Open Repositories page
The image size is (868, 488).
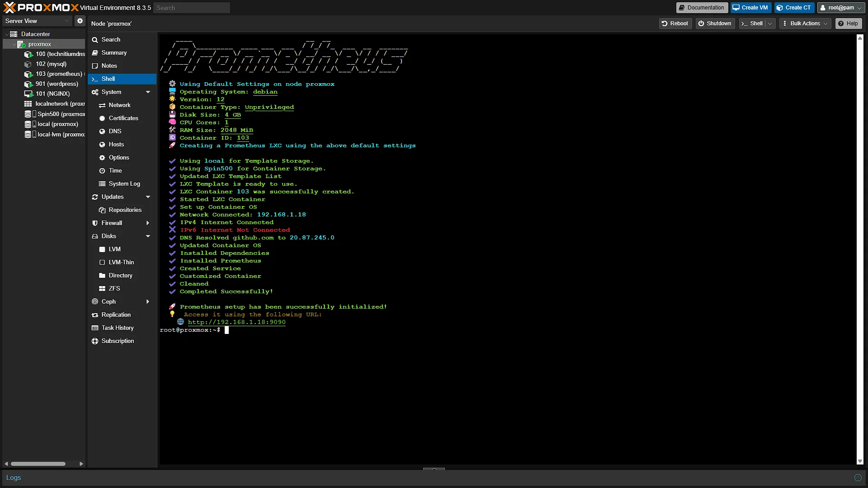pos(122,210)
